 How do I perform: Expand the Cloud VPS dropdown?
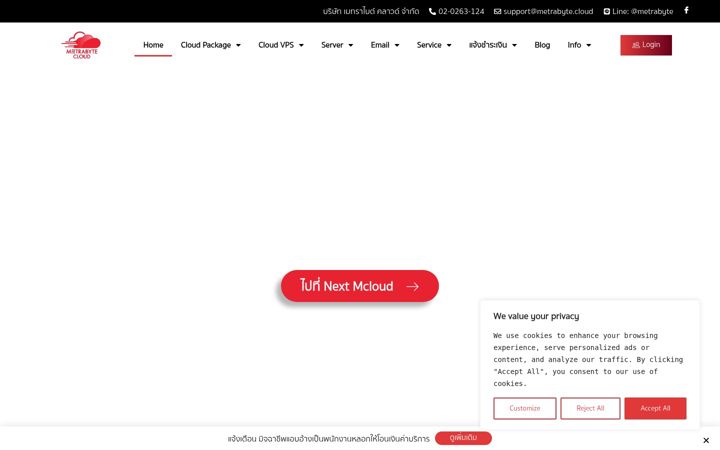281,45
